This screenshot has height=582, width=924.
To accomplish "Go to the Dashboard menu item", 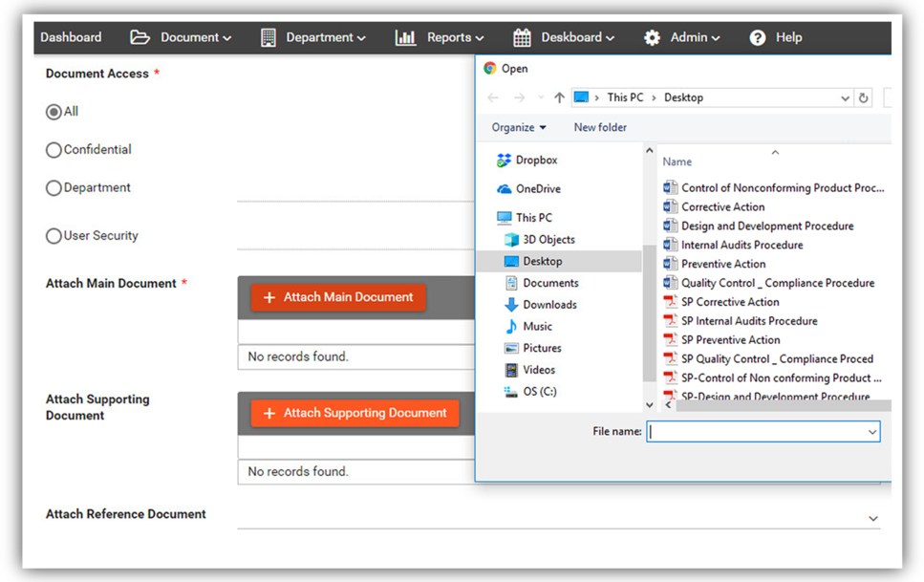I will (71, 37).
